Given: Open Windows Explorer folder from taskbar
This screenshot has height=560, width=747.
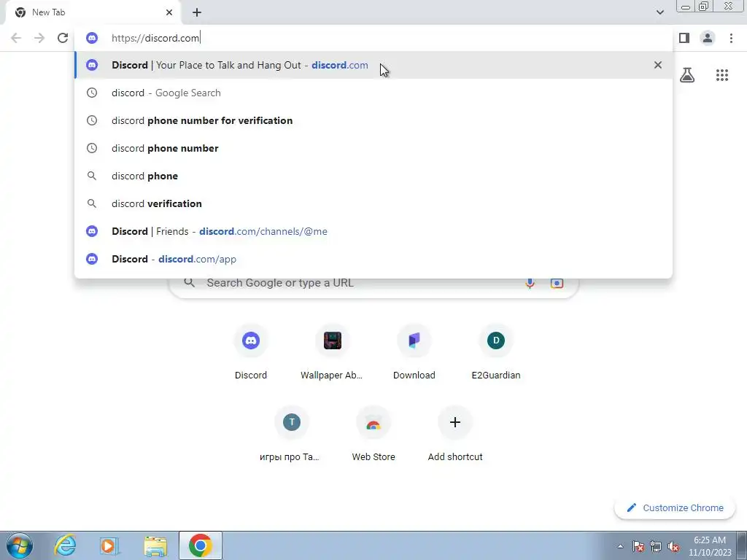Looking at the screenshot, I should click(x=155, y=545).
